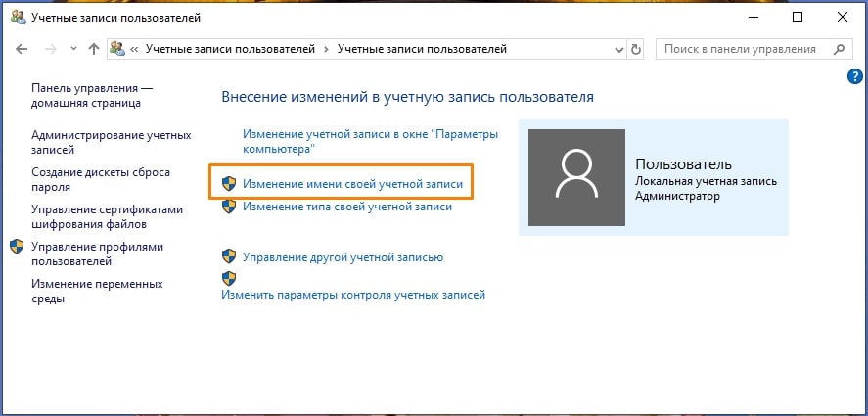Open 'Изменение имени своей учетной записи'

(x=352, y=183)
